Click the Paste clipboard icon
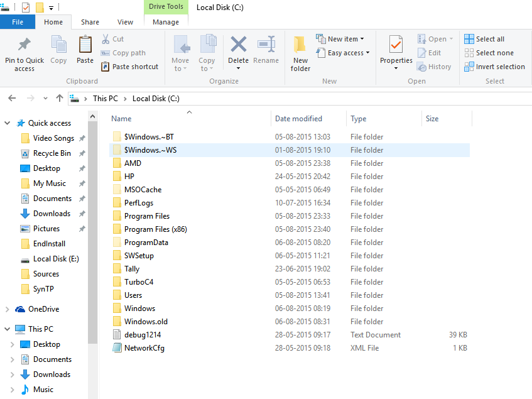Viewport: 532px width, 399px height. pyautogui.click(x=85, y=45)
